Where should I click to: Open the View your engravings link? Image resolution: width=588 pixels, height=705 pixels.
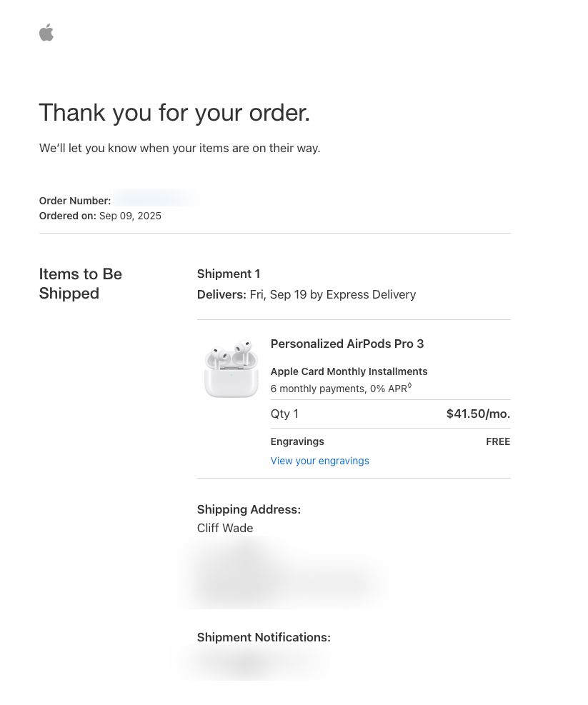pyautogui.click(x=319, y=461)
